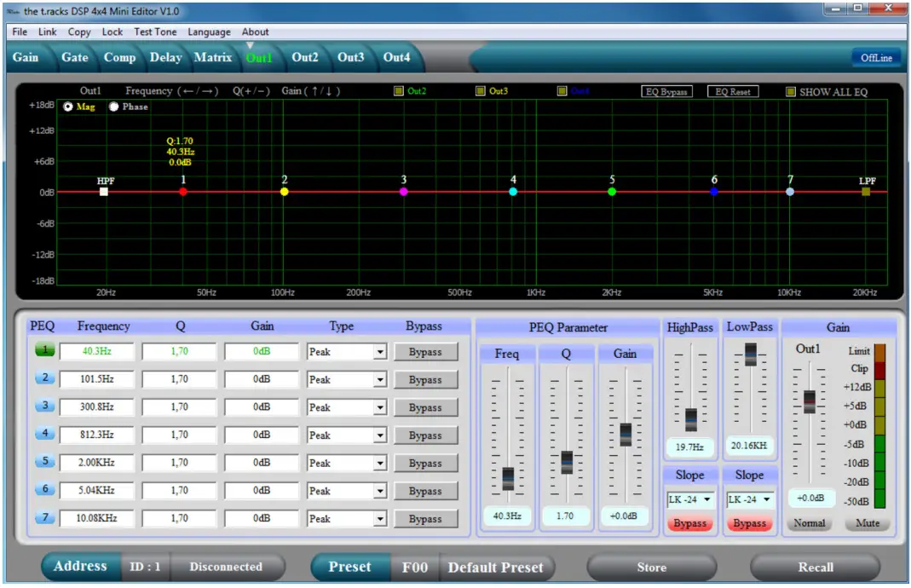Viewport: 911px width, 588px height.
Task: Select the yellow EQ band 2 node
Action: tap(285, 192)
